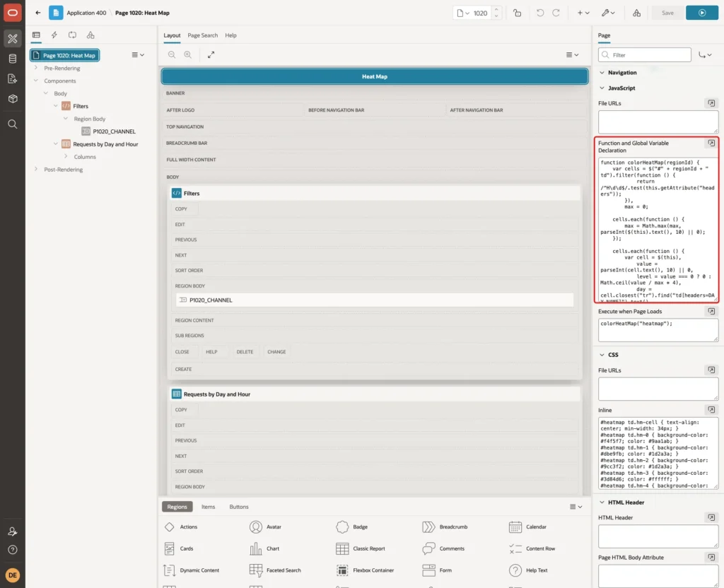This screenshot has height=588, width=724.
Task: Open App Builder from sidebar
Action: (x=13, y=39)
